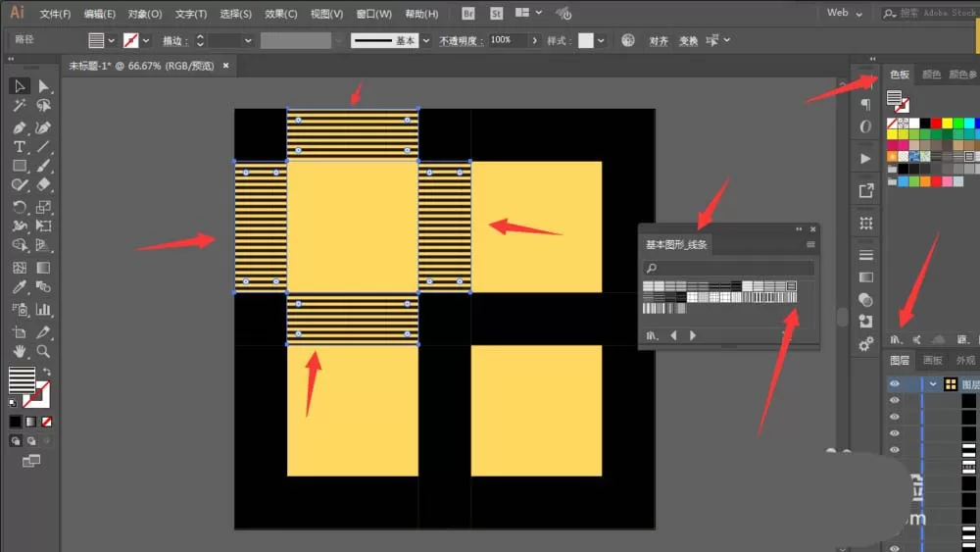Select the Scale tool
980x552 pixels.
[x=43, y=207]
